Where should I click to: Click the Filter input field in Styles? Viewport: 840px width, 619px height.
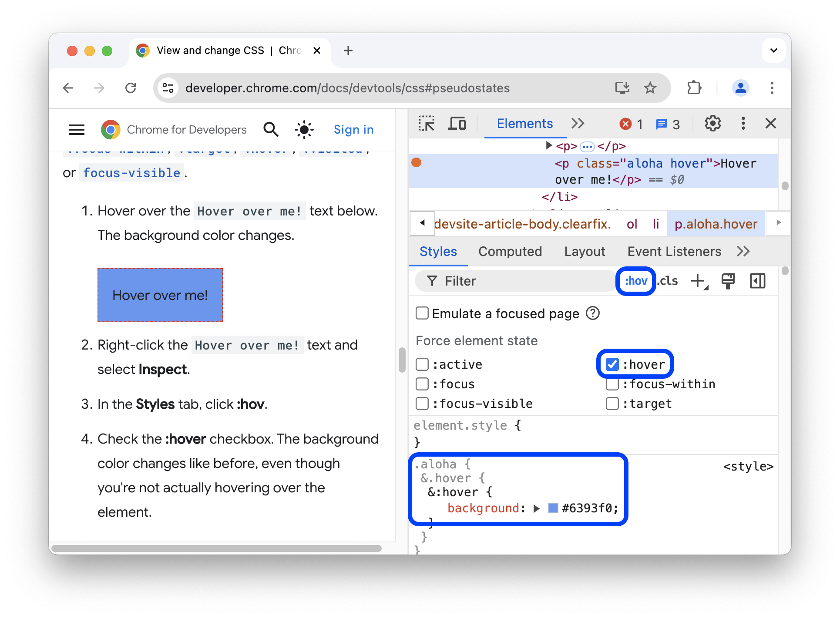[x=515, y=280]
